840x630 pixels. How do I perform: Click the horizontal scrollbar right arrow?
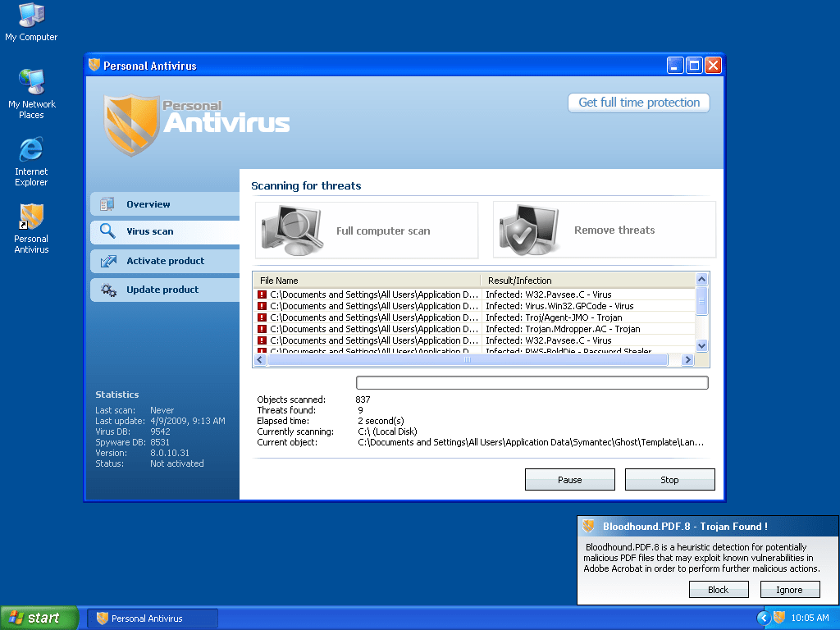(x=687, y=359)
